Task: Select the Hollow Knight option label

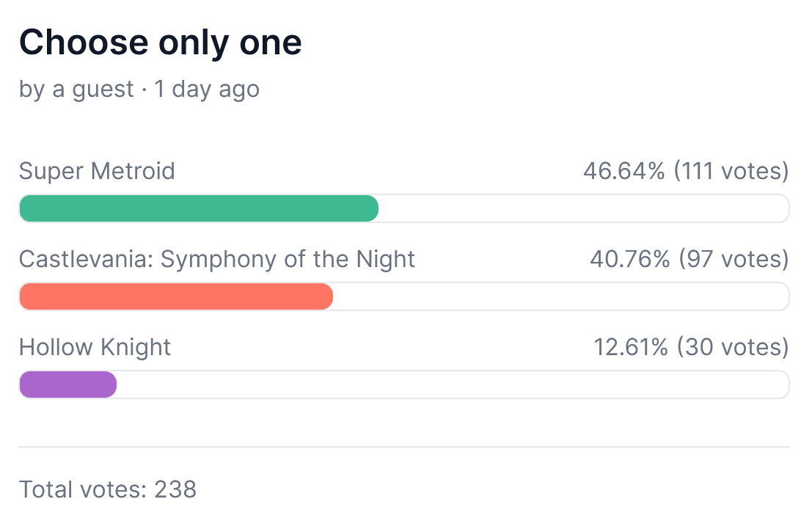Action: pyautogui.click(x=95, y=347)
